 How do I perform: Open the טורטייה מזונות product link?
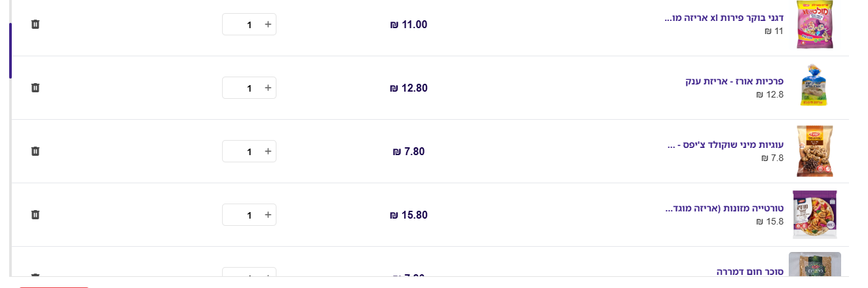[x=724, y=208]
